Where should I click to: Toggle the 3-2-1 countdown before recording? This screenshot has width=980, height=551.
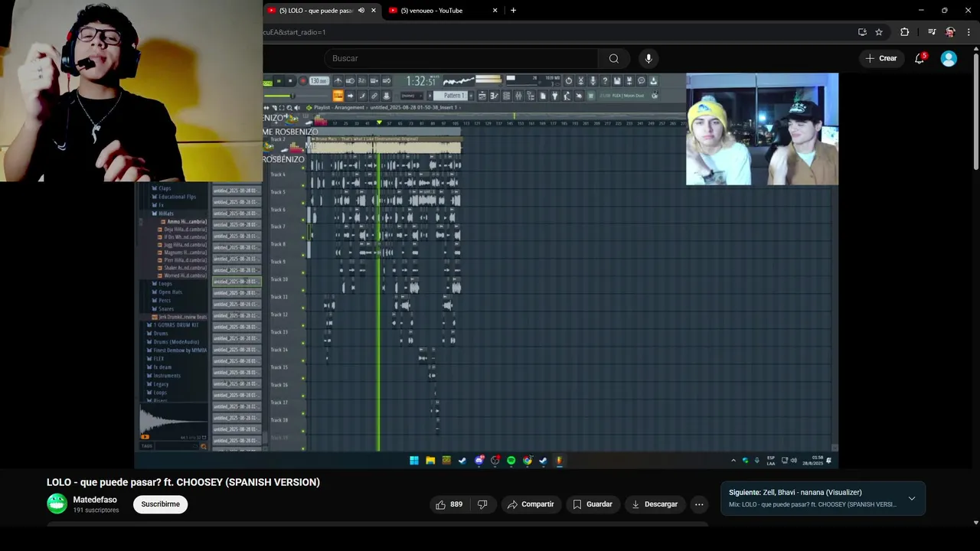363,80
